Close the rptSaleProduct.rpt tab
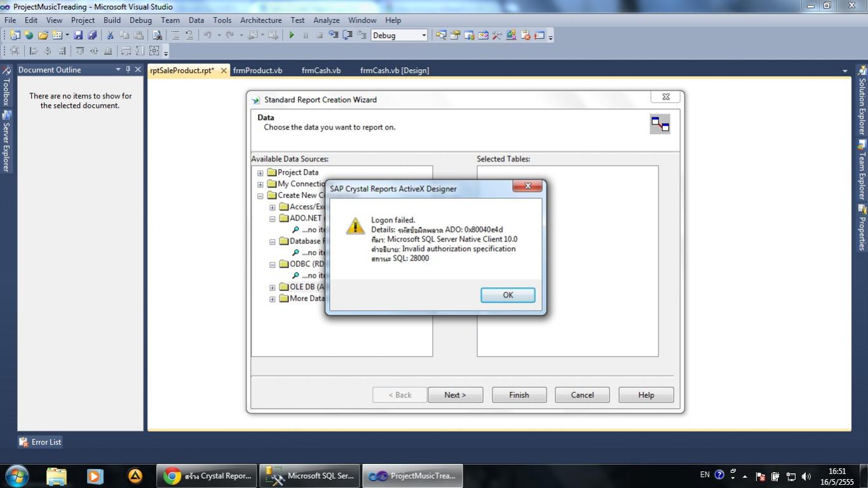The width and height of the screenshot is (868, 488). [224, 71]
